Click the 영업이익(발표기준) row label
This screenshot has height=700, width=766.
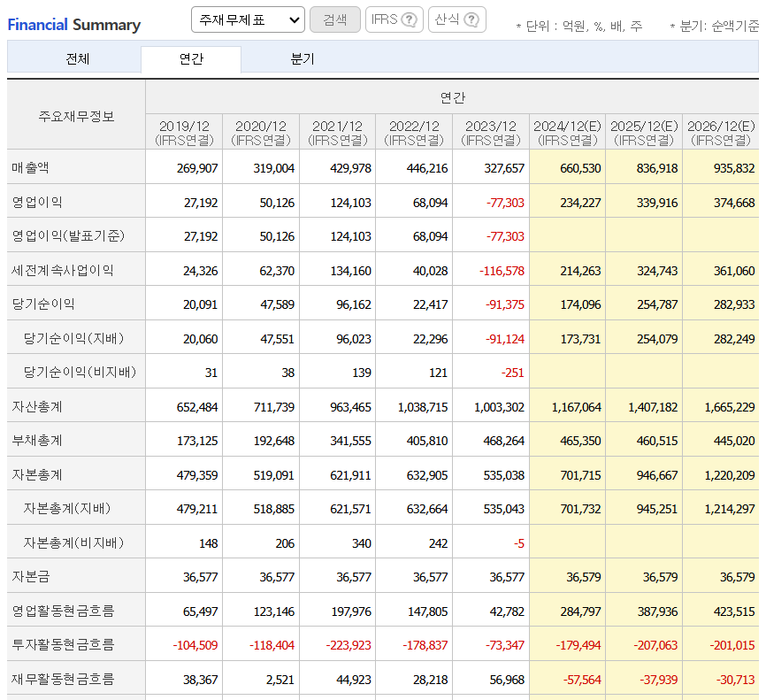(x=68, y=236)
